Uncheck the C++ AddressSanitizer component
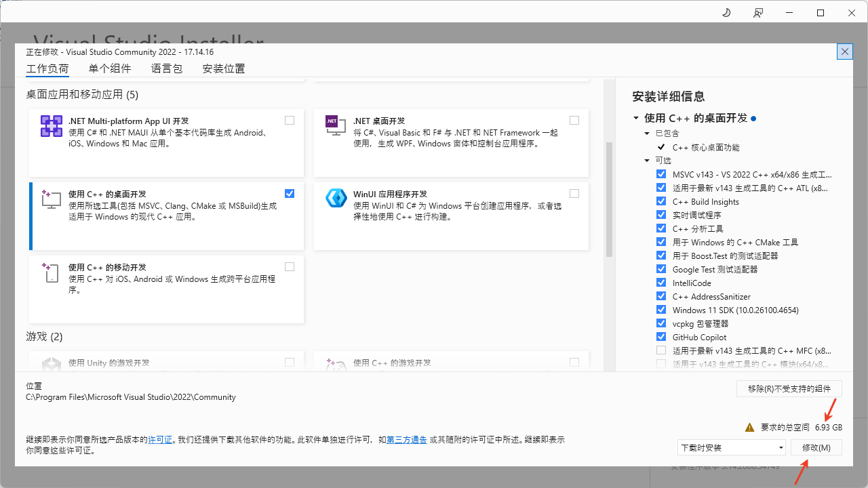This screenshot has height=488, width=868. (x=661, y=296)
